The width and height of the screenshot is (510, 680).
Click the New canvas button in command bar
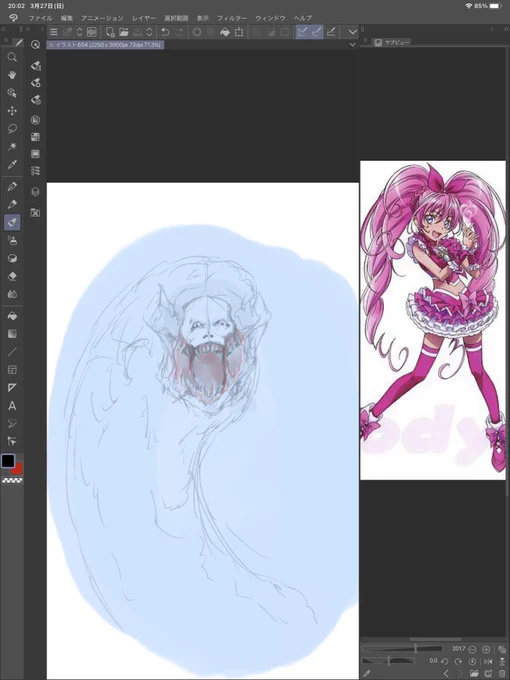click(110, 32)
